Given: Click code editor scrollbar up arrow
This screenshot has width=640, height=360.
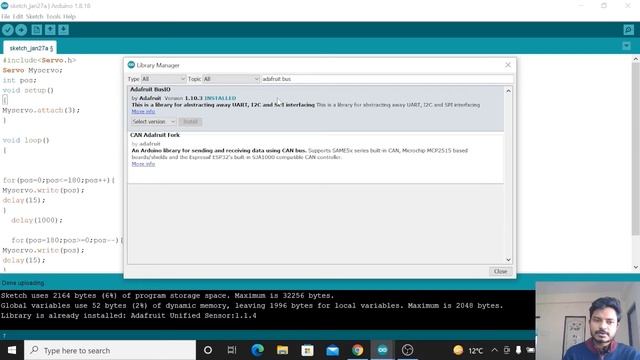Looking at the screenshot, I should pyautogui.click(x=636, y=59).
